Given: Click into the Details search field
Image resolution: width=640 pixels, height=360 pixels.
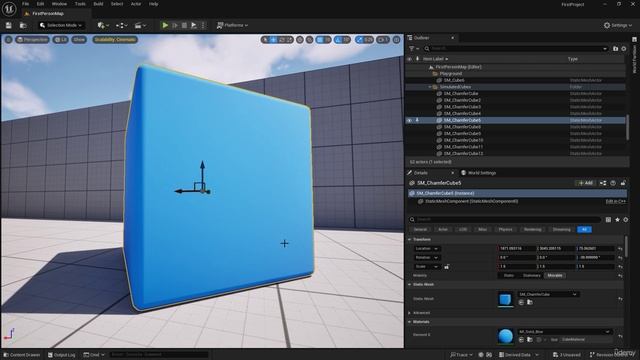Looking at the screenshot, I should point(505,220).
